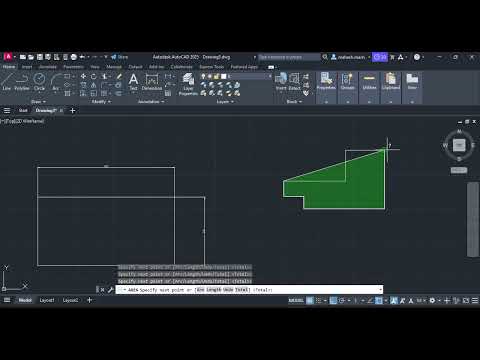This screenshot has width=480, height=360.
Task: Open Layer Properties manager
Action: (x=188, y=84)
